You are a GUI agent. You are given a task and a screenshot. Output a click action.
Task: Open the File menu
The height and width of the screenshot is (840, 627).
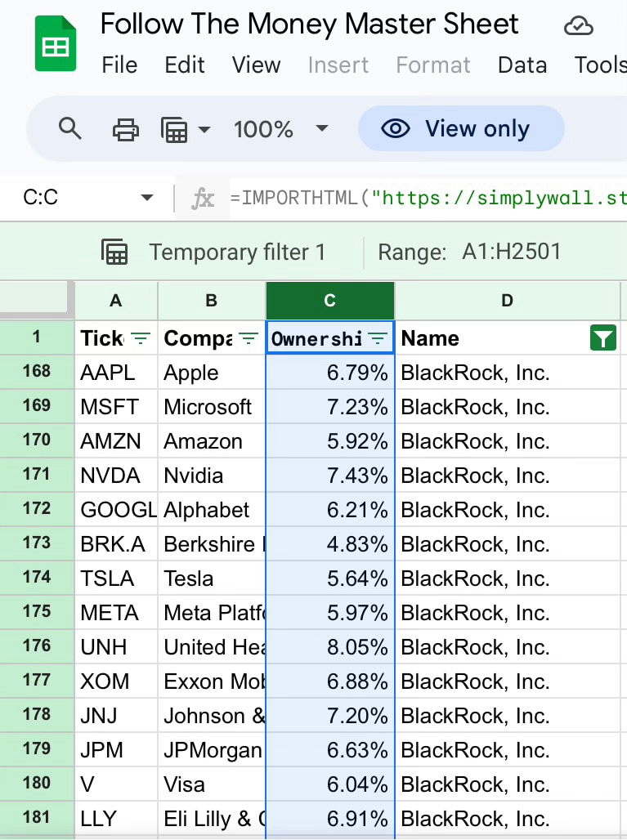[119, 65]
